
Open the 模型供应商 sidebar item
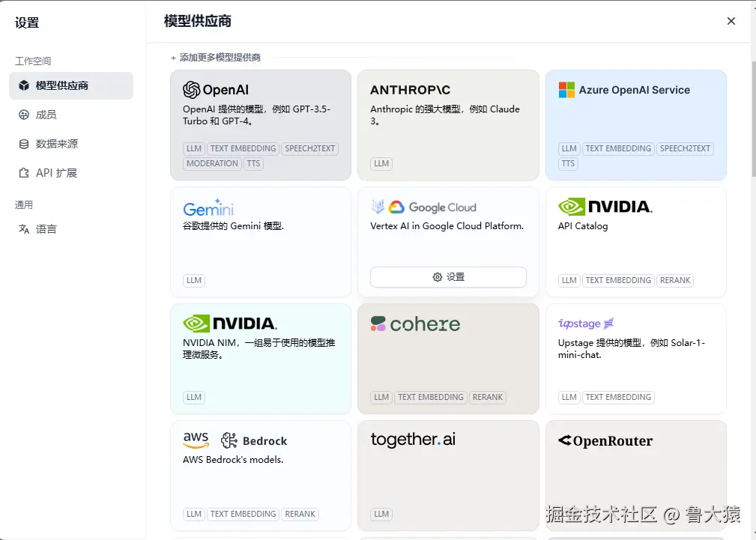pyautogui.click(x=71, y=86)
